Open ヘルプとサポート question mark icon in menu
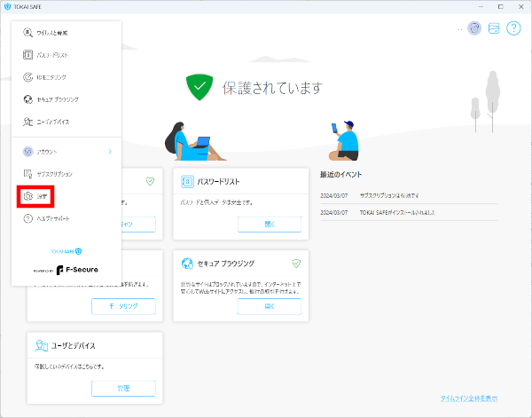Screen dimensions: 532x418 pos(28,217)
